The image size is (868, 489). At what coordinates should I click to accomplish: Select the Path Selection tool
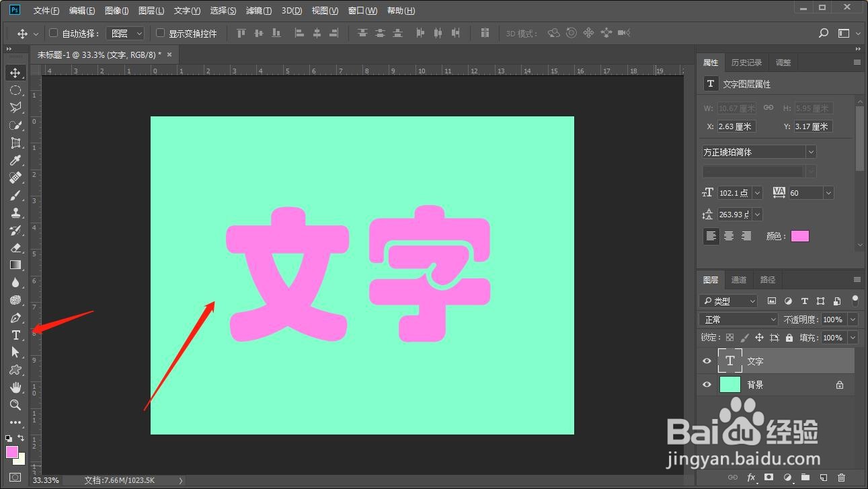coord(15,352)
